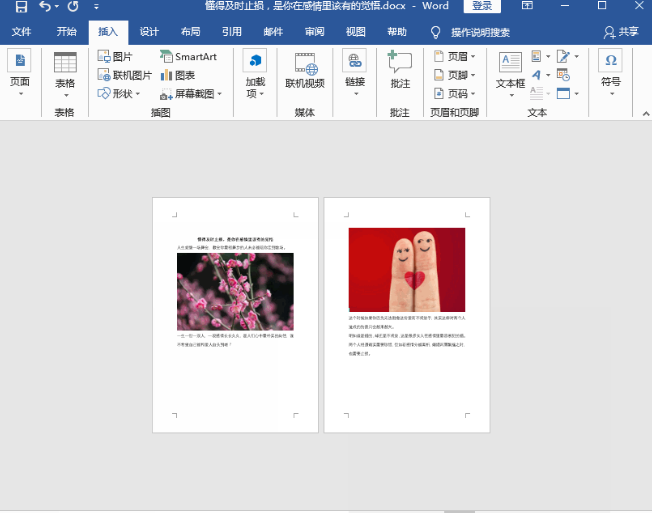Collapse the ribbon with the up chevron
This screenshot has height=513, width=652.
(x=645, y=113)
